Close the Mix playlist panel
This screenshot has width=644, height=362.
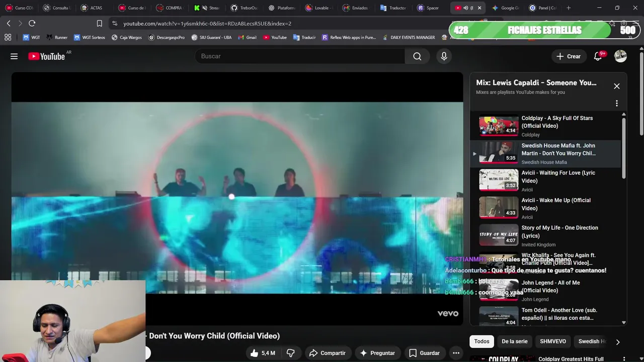(x=616, y=86)
